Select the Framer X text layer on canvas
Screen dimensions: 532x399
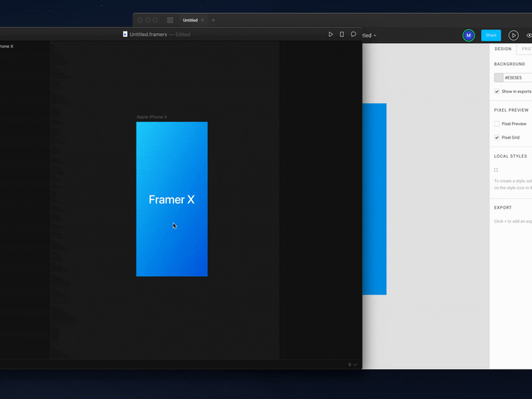coord(172,199)
